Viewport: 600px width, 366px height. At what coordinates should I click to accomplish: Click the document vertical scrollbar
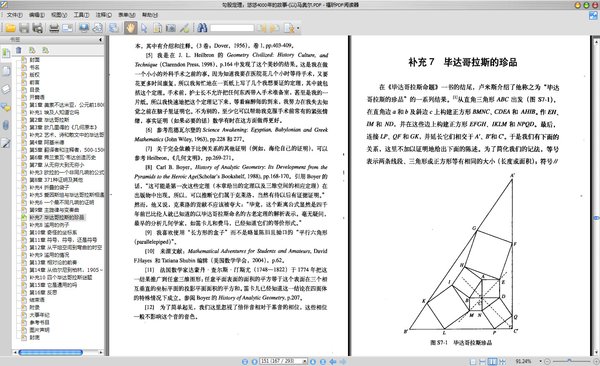click(x=596, y=195)
